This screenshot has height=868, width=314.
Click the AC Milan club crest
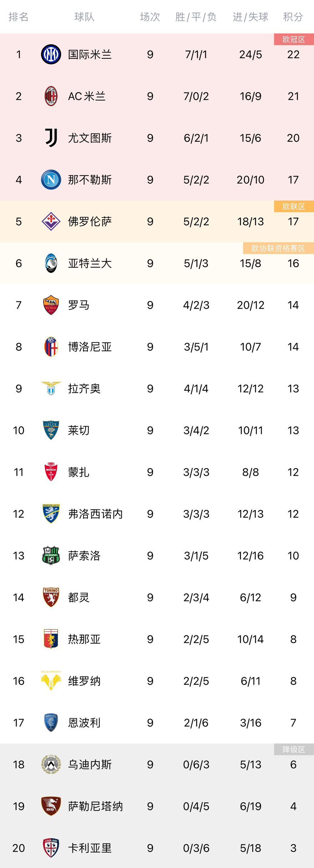[51, 96]
